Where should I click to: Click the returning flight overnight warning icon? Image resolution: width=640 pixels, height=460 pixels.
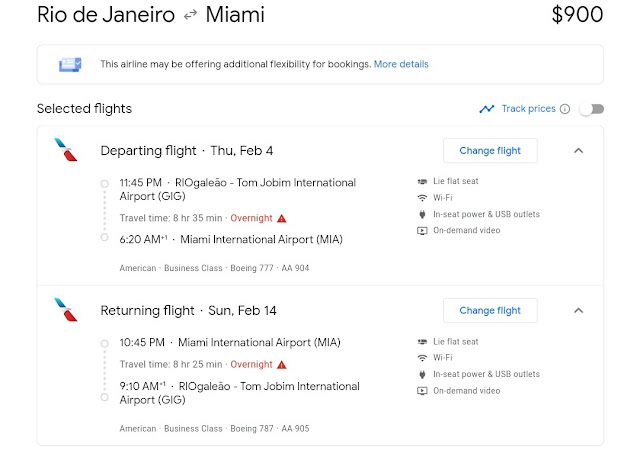[282, 365]
